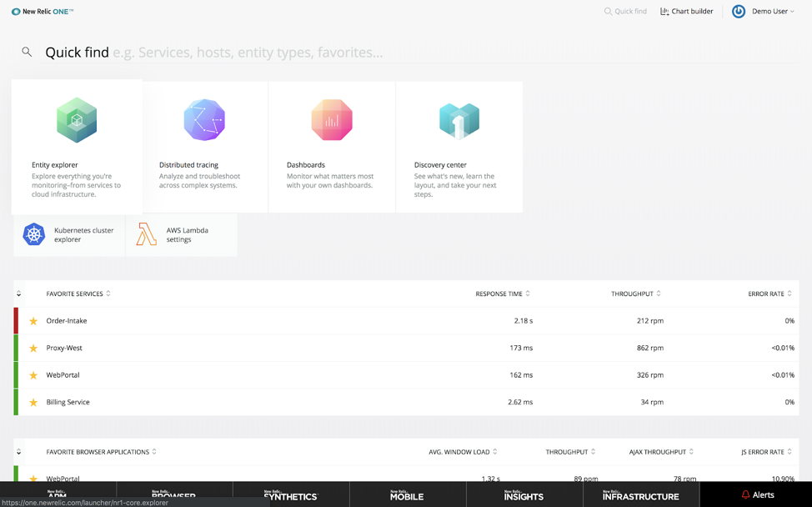Switch to Mobile in bottom bar
The width and height of the screenshot is (812, 507).
point(408,494)
